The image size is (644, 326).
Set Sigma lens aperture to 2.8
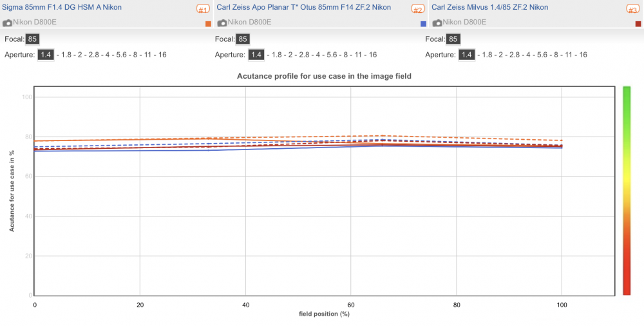coord(93,55)
